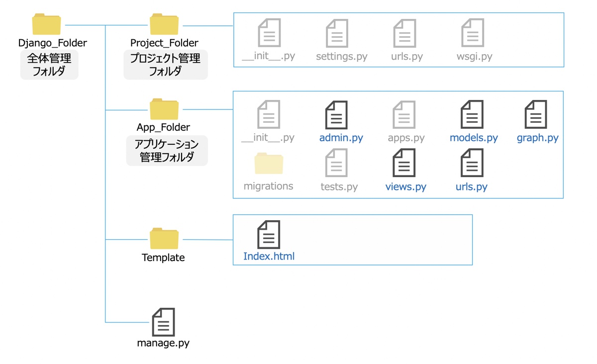Click the graph.py file icon

click(x=536, y=115)
